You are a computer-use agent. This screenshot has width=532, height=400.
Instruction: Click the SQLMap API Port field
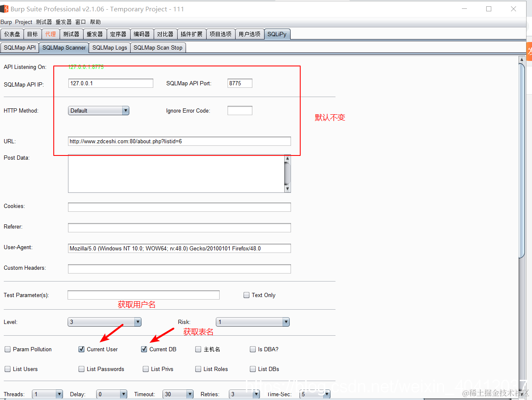point(240,83)
